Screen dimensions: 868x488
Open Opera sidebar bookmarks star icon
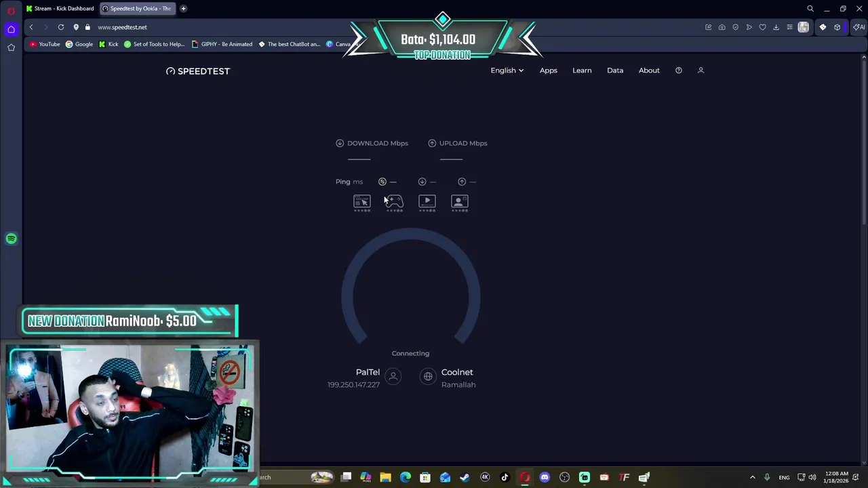[x=11, y=47]
